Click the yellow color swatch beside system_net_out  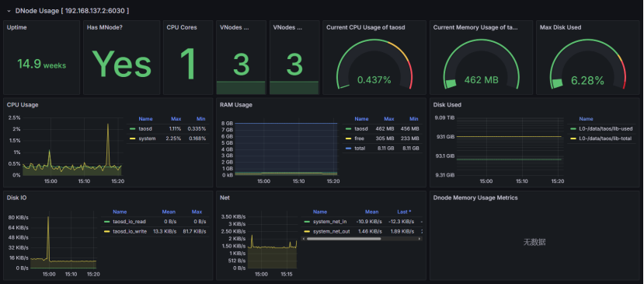point(307,232)
